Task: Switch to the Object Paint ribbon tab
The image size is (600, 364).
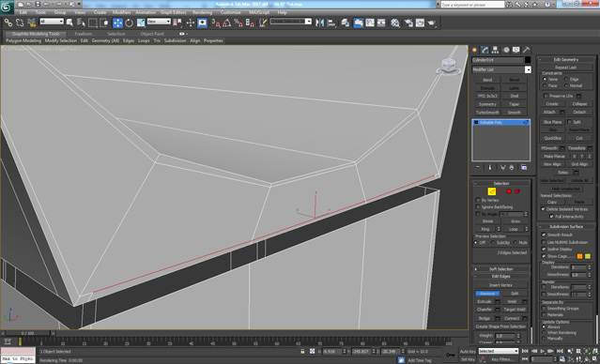Action: (152, 34)
